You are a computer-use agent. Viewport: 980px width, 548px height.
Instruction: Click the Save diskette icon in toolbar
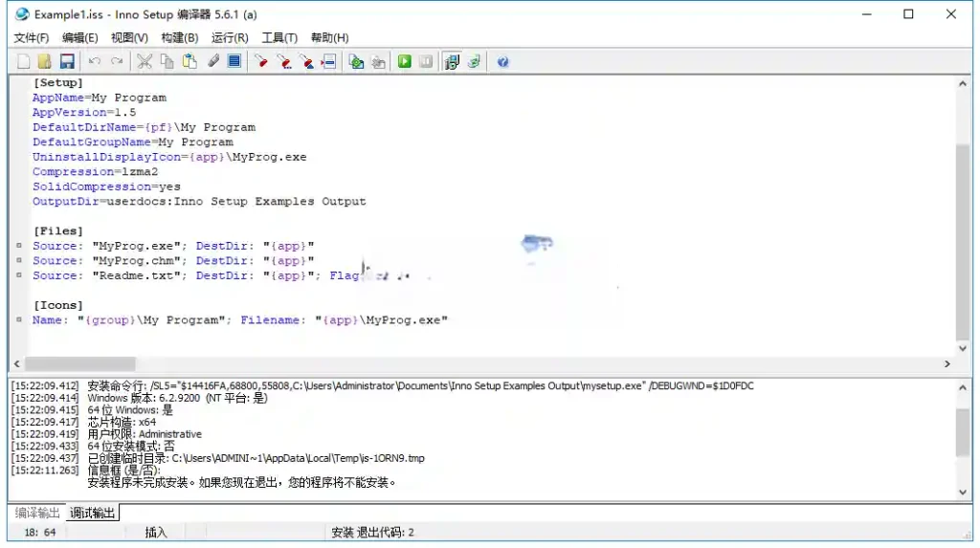pyautogui.click(x=67, y=61)
